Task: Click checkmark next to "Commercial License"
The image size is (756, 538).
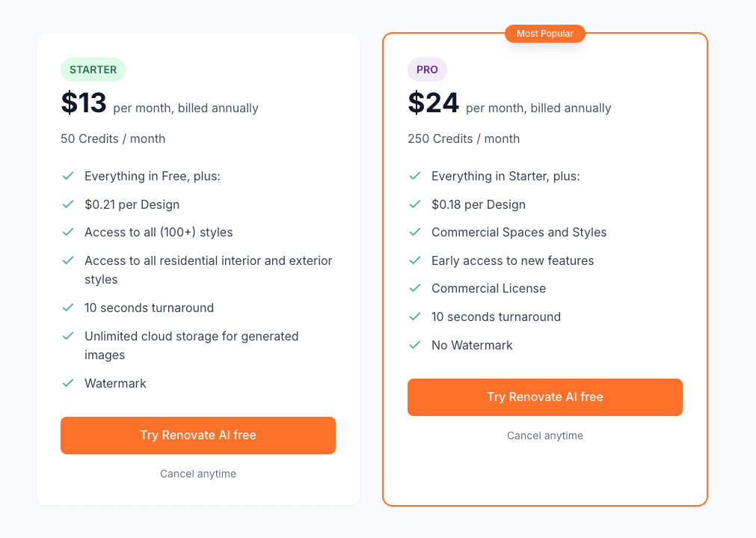Action: tap(415, 288)
